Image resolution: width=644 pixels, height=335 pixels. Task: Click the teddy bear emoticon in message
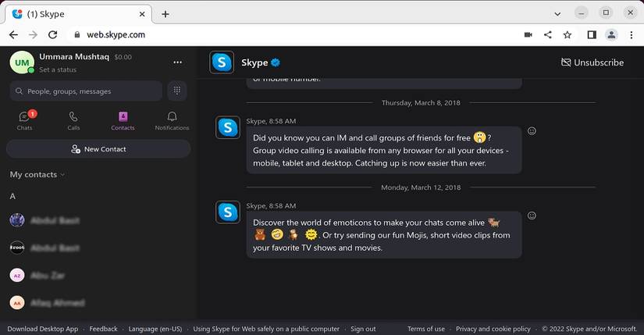coord(260,235)
